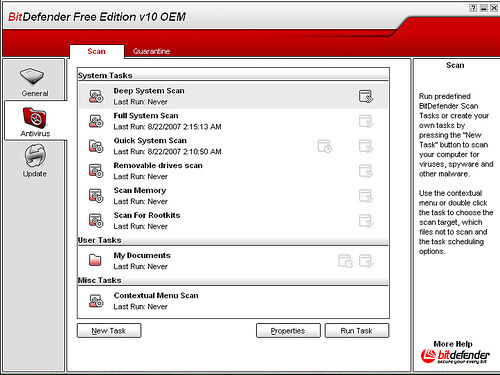Open the More Help link

point(453,344)
